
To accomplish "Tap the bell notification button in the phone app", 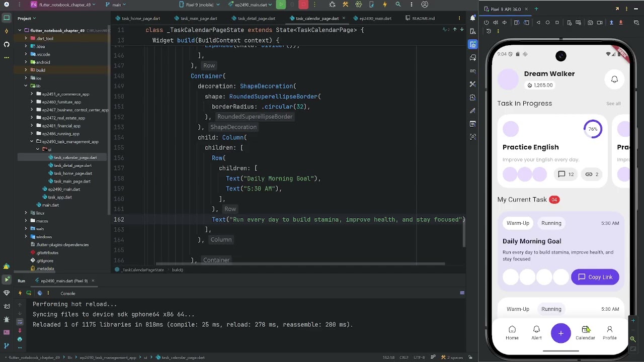I will 614,79.
